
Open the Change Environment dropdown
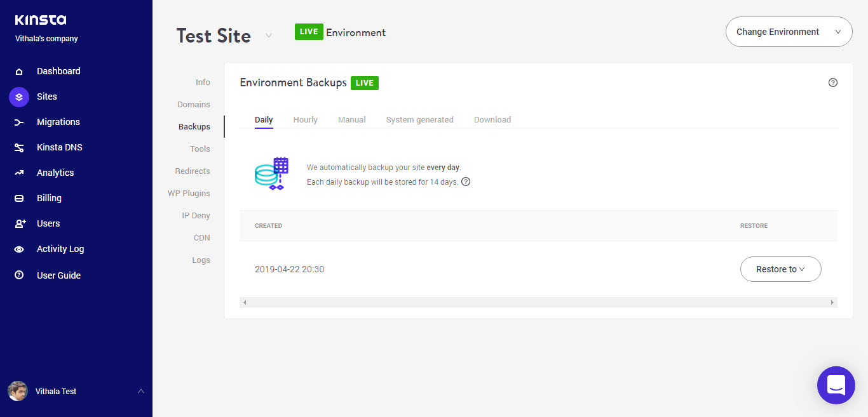point(789,32)
